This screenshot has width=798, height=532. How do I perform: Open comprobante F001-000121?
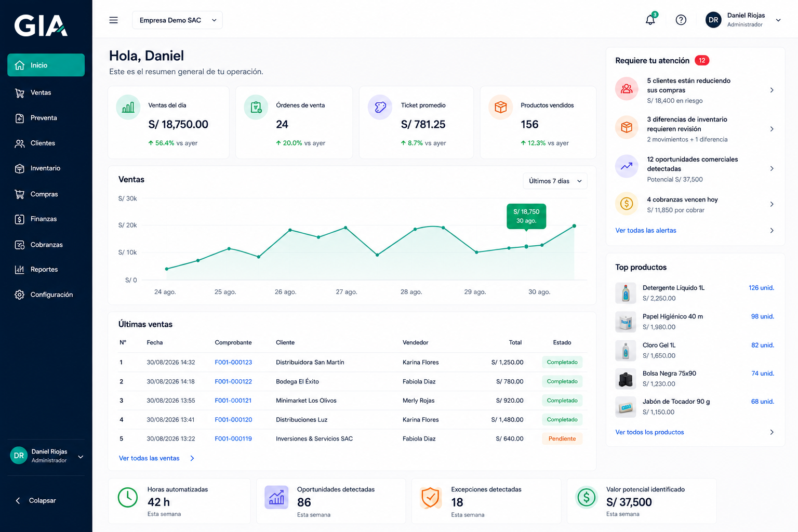point(233,401)
